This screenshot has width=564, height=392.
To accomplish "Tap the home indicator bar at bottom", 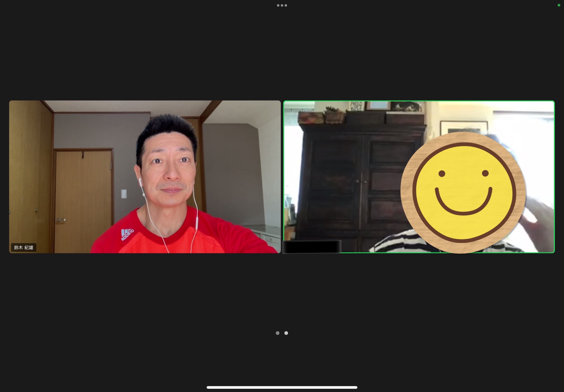I will (x=282, y=387).
